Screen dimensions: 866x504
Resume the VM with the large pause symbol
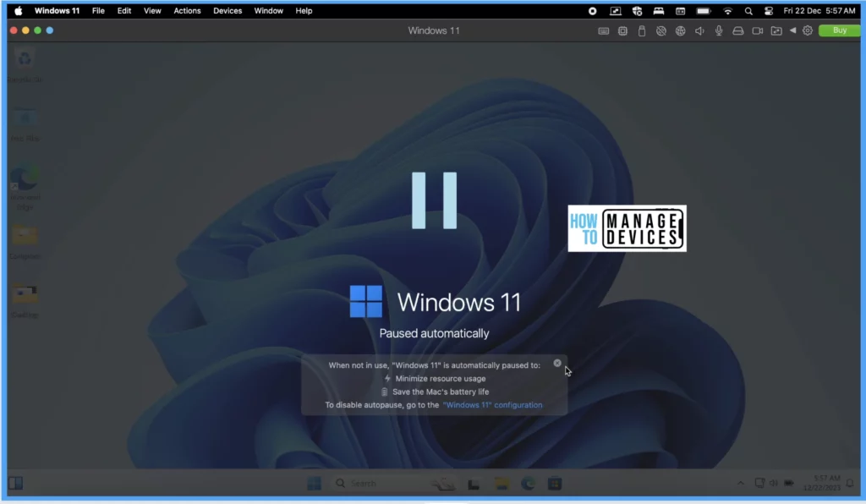[434, 200]
